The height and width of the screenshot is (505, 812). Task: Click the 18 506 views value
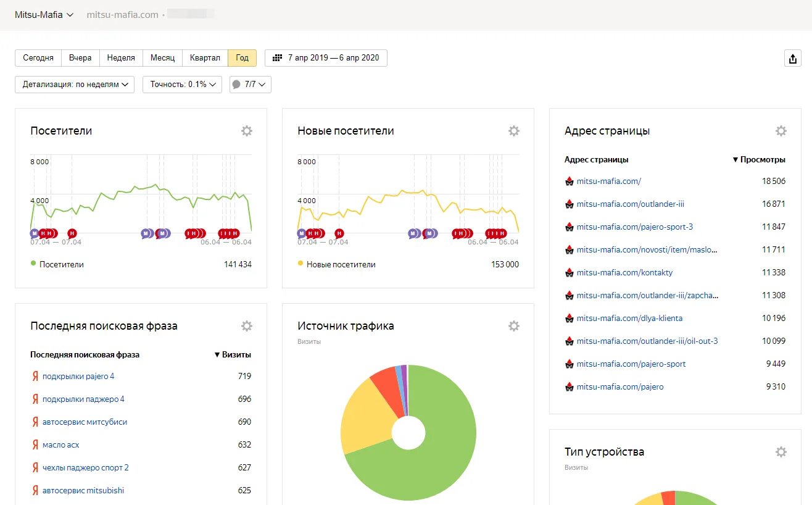click(x=774, y=181)
